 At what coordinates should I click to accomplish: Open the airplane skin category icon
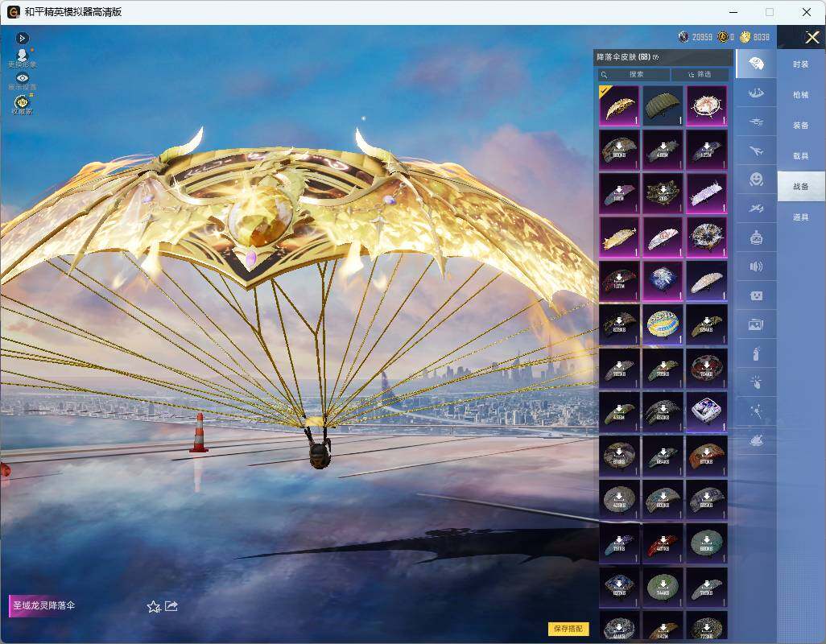(756, 151)
